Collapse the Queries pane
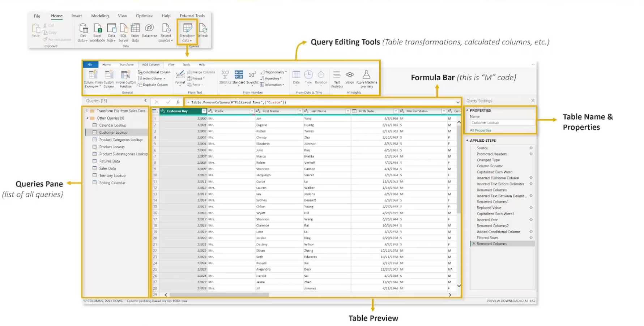Image resolution: width=644 pixels, height=326 pixels. pos(145,101)
